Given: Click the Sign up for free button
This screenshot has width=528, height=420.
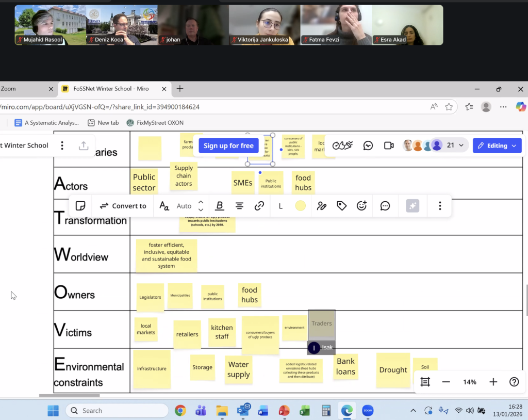Looking at the screenshot, I should [228, 146].
